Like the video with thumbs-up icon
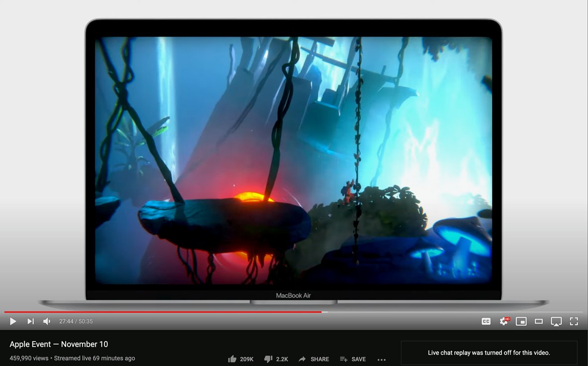The height and width of the screenshot is (366, 588). coord(233,359)
